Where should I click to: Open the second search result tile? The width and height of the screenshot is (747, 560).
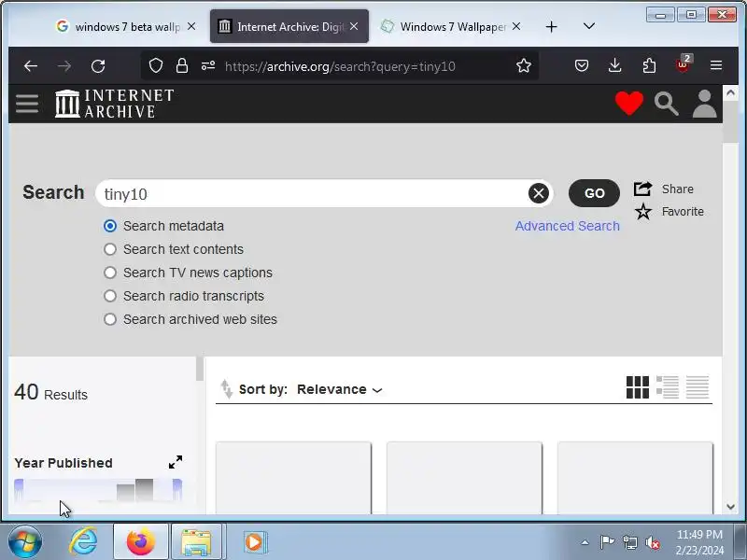tap(464, 478)
